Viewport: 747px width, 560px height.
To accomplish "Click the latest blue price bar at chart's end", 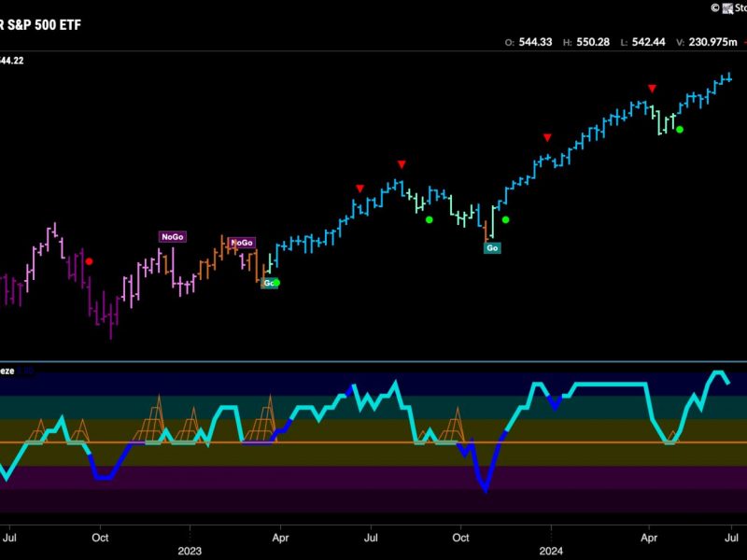I will 729,78.
